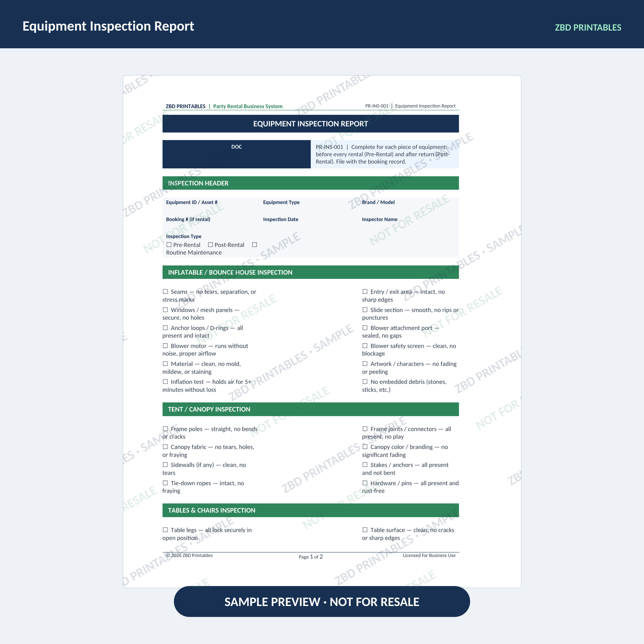Viewport: 644px width, 644px height.
Task: Click the Inspection Type label
Action: click(184, 236)
